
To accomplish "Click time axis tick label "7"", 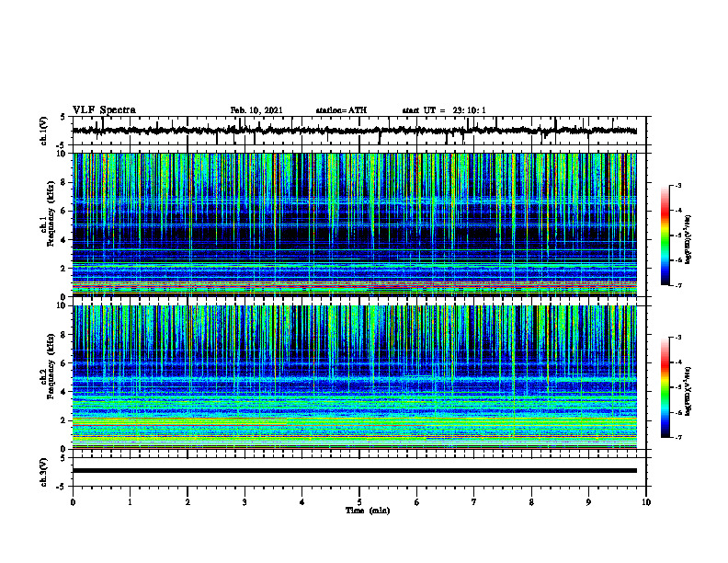I will pyautogui.click(x=474, y=502).
